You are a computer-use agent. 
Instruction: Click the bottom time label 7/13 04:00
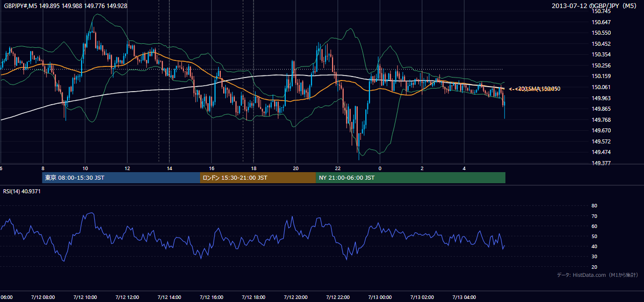464,297
